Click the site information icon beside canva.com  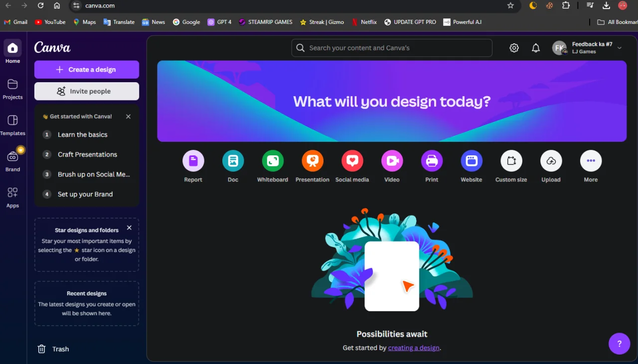click(x=76, y=5)
